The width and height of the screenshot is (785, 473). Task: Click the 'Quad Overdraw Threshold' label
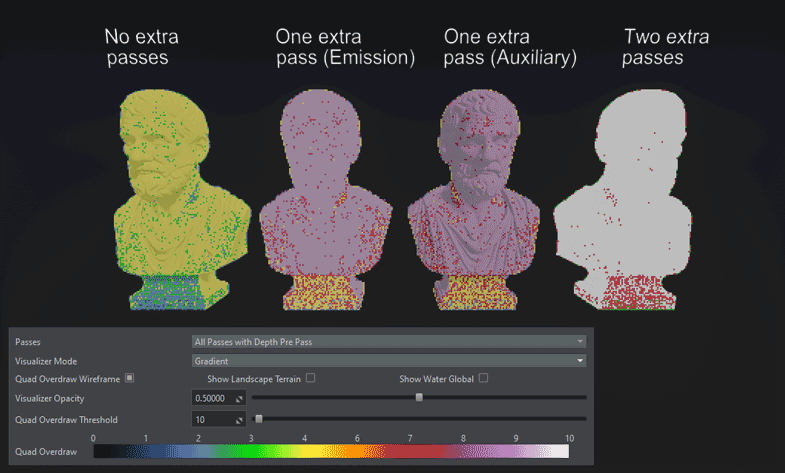(x=66, y=419)
